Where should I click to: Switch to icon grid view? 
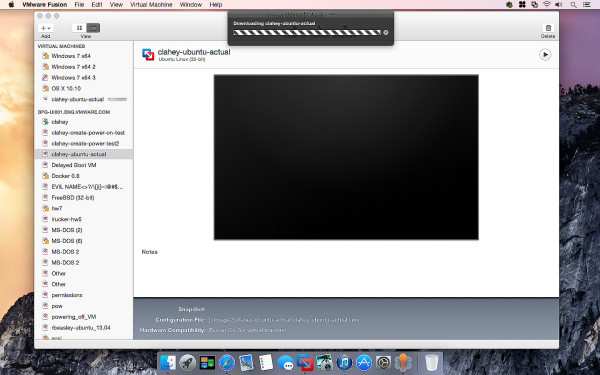coord(79,28)
